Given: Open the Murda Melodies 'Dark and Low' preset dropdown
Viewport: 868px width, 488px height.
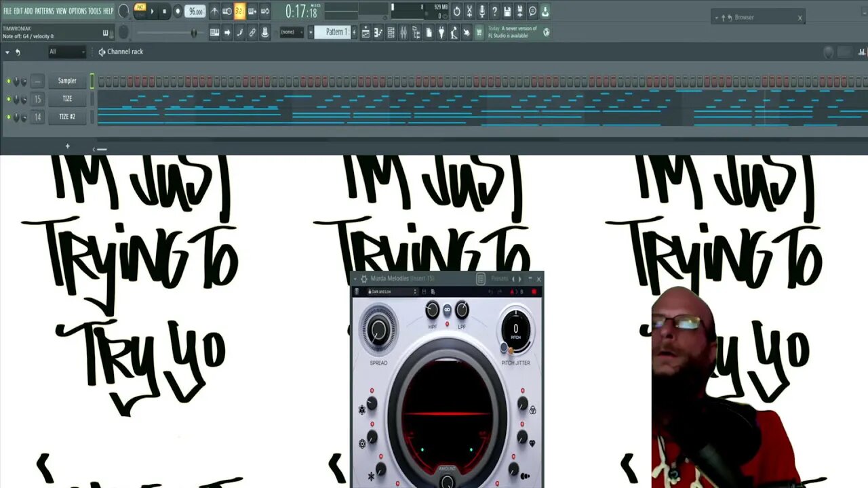Looking at the screenshot, I should 393,291.
